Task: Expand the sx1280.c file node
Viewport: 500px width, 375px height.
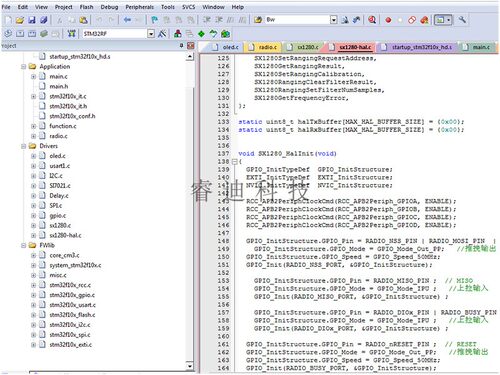Action: coord(33,226)
